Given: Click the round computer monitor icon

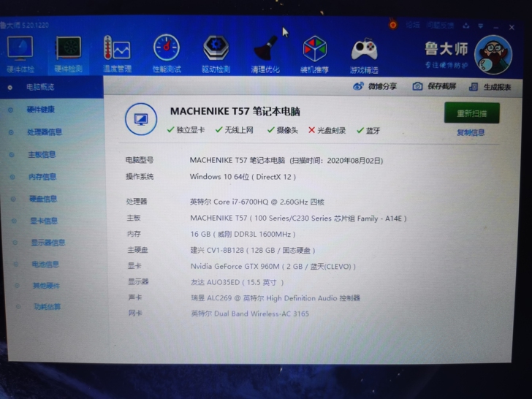Looking at the screenshot, I should pos(141,119).
